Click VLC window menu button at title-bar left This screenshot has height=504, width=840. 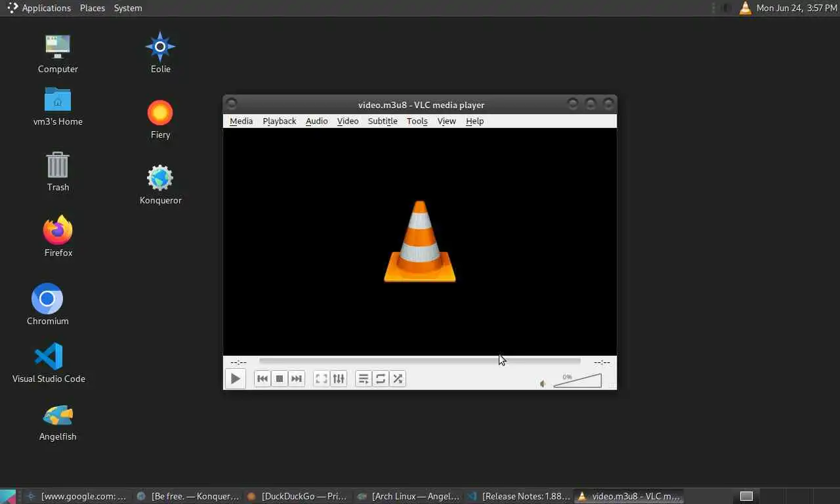click(232, 104)
